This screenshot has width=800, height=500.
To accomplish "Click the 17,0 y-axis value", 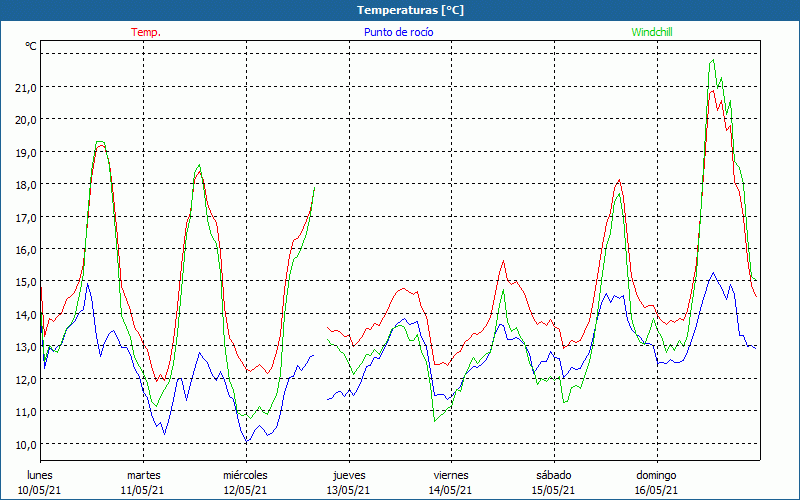I will [x=26, y=217].
